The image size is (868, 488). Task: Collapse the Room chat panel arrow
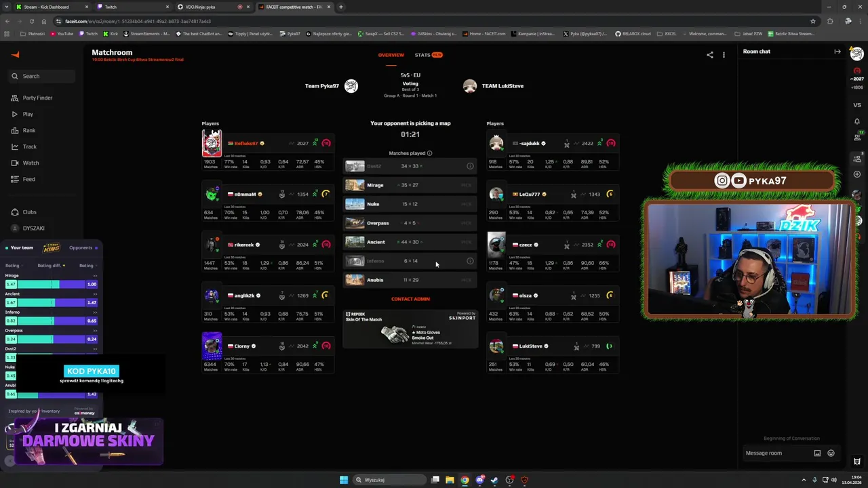click(x=837, y=52)
